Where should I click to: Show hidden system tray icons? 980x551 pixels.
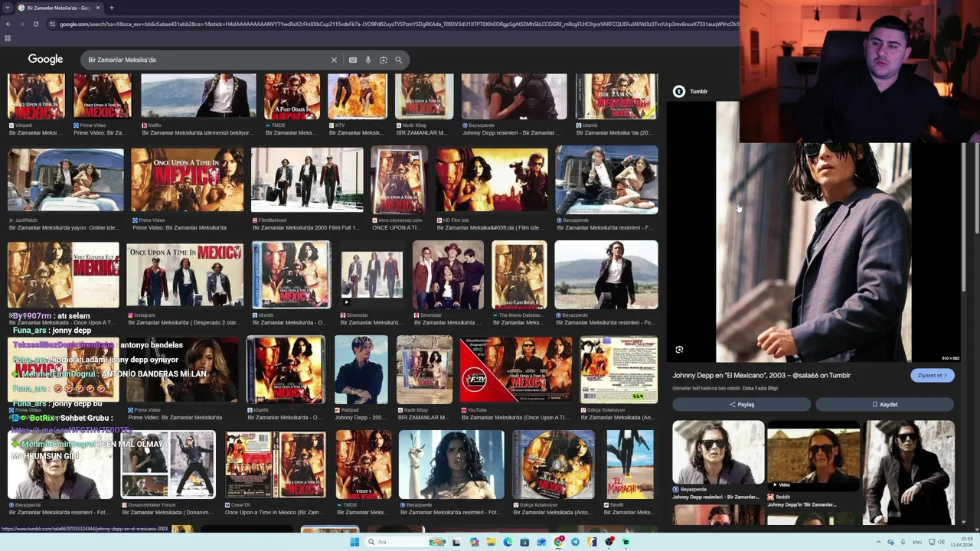(878, 542)
